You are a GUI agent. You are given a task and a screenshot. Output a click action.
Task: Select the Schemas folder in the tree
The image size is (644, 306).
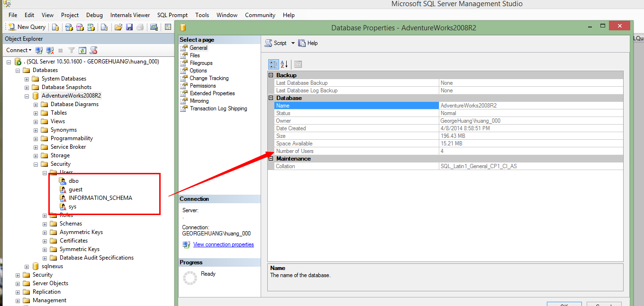coord(71,224)
